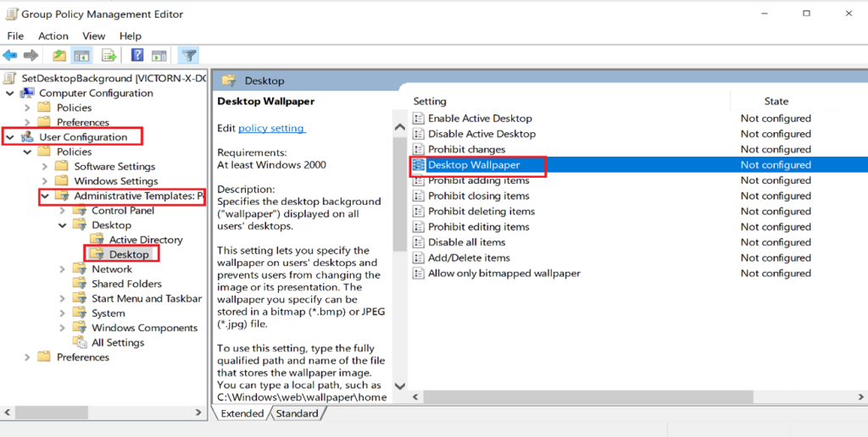868x437 pixels.
Task: Toggle the Show/Hide Console Tree icon
Action: tap(82, 56)
